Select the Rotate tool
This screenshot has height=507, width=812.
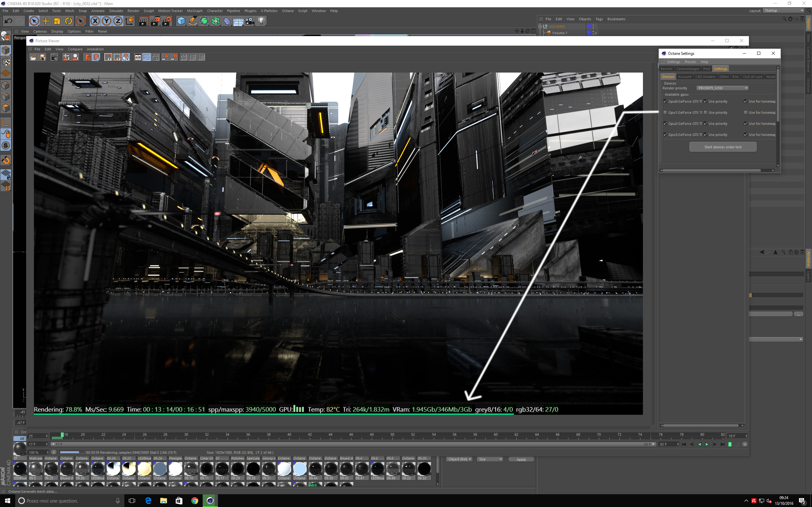[x=69, y=21]
